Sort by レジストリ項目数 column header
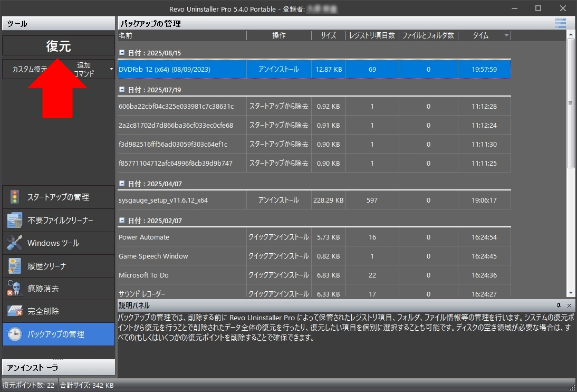The height and width of the screenshot is (392, 577). point(372,35)
